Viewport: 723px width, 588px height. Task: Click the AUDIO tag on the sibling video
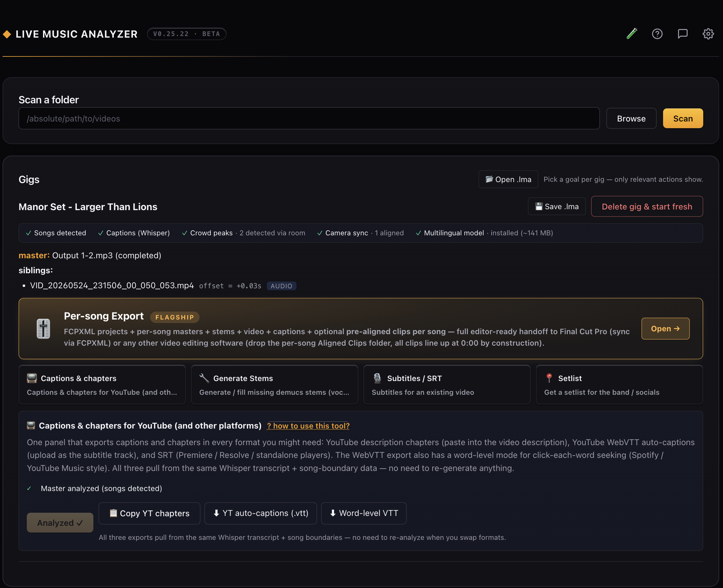281,286
